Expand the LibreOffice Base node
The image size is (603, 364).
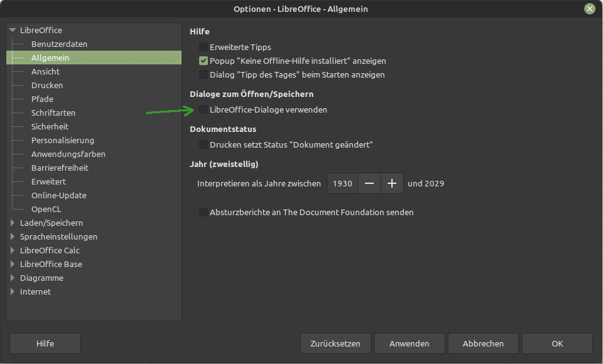[x=13, y=264]
